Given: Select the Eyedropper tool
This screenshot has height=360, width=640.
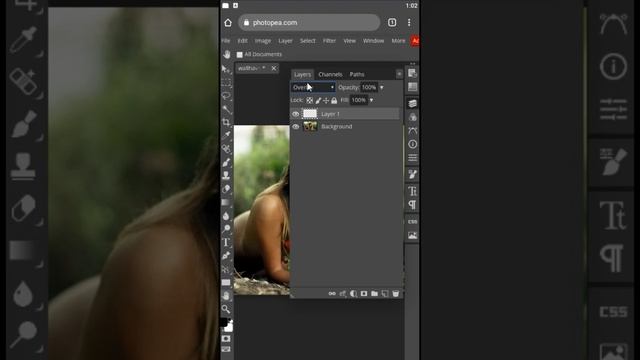Looking at the screenshot, I should 226,136.
